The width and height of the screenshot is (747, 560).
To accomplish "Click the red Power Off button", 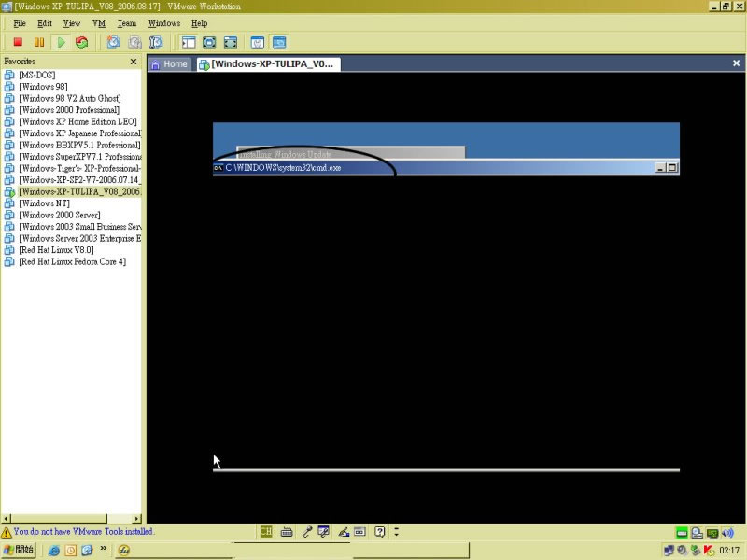I will [x=18, y=42].
